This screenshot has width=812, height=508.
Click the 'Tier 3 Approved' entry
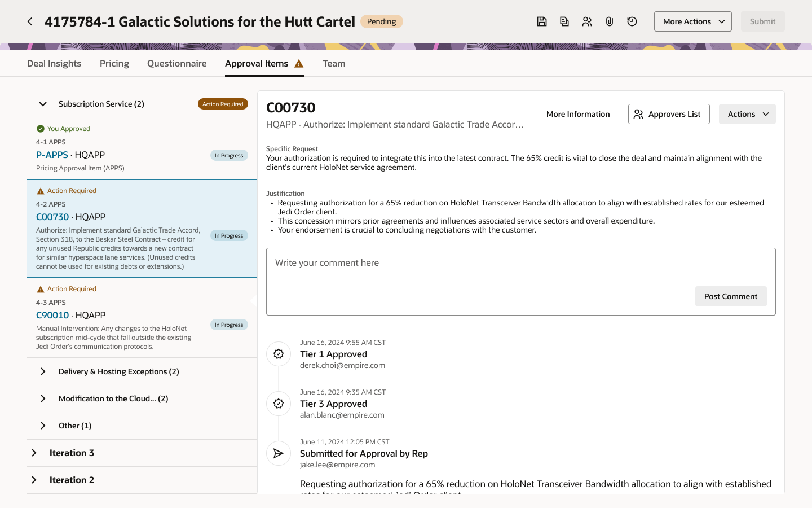tap(333, 404)
